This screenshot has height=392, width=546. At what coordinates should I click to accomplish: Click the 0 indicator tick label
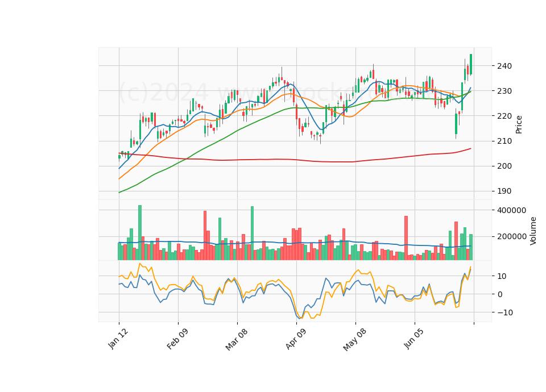[500, 294]
